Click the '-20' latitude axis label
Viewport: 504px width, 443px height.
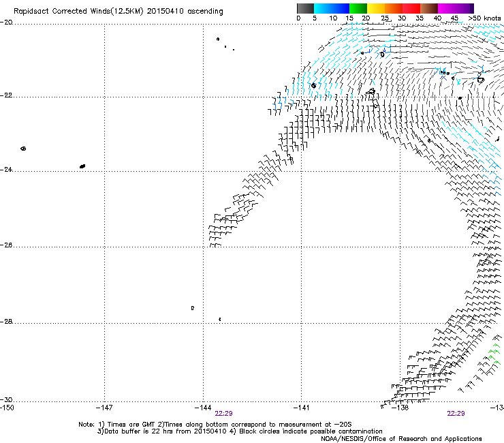6,22
